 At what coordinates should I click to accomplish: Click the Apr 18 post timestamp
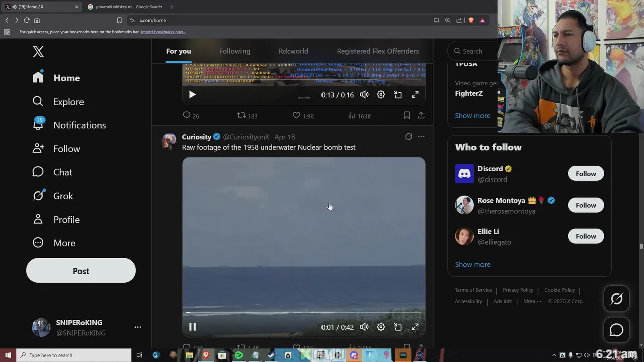pos(285,137)
